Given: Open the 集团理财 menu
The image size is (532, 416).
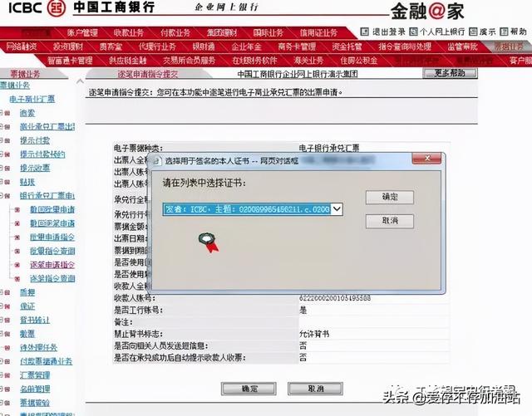Looking at the screenshot, I should coord(222,33).
